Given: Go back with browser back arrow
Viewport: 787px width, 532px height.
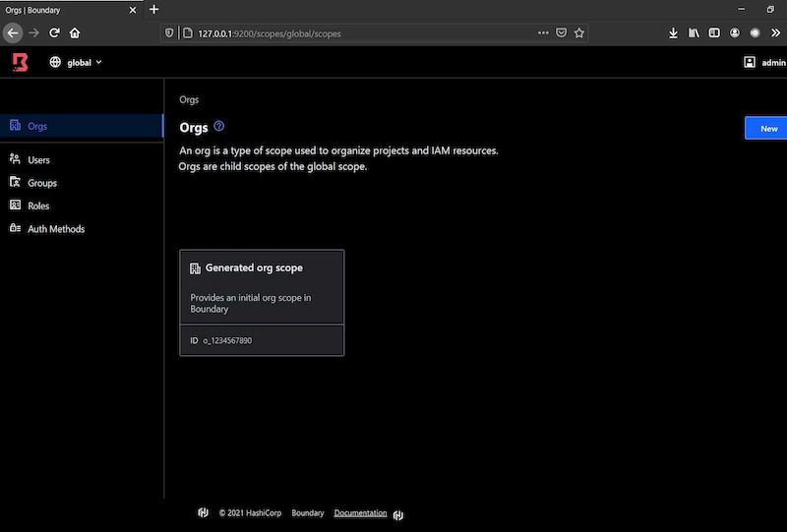Looking at the screenshot, I should pyautogui.click(x=13, y=33).
